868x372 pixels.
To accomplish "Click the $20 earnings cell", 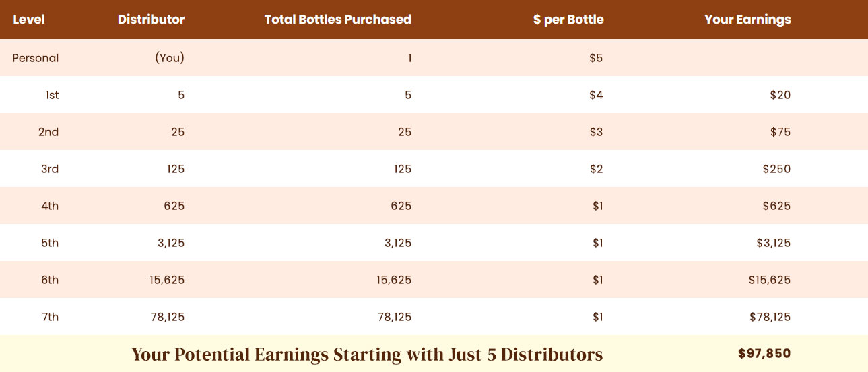I will point(780,95).
